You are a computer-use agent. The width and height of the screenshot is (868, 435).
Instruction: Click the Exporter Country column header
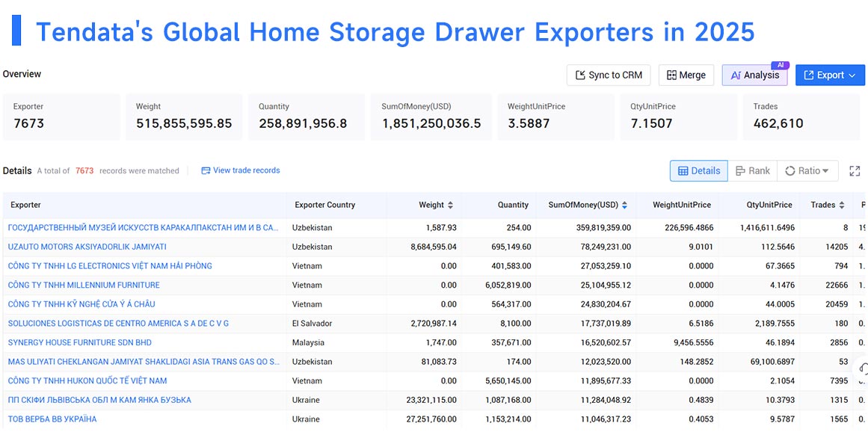pyautogui.click(x=325, y=205)
